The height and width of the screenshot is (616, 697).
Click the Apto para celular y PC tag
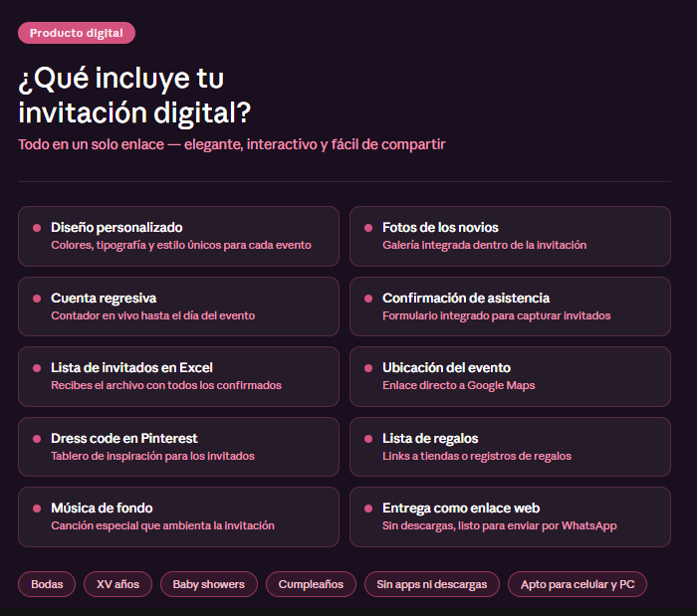578,584
